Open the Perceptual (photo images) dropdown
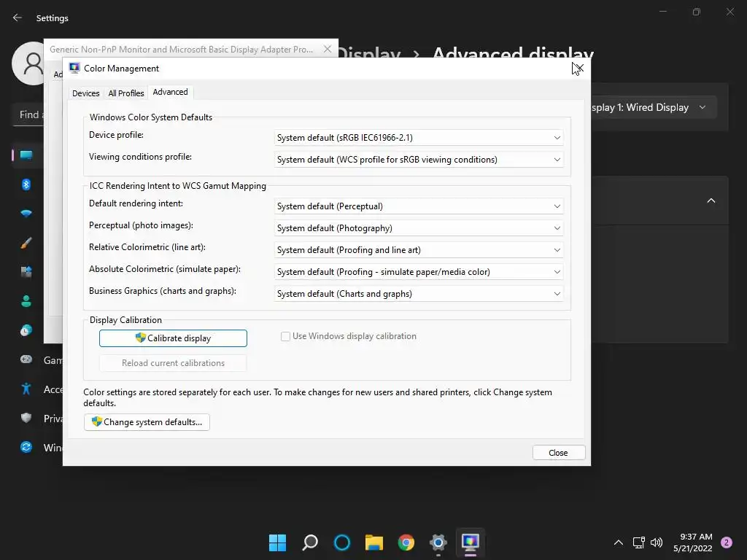The height and width of the screenshot is (560, 747). (419, 228)
